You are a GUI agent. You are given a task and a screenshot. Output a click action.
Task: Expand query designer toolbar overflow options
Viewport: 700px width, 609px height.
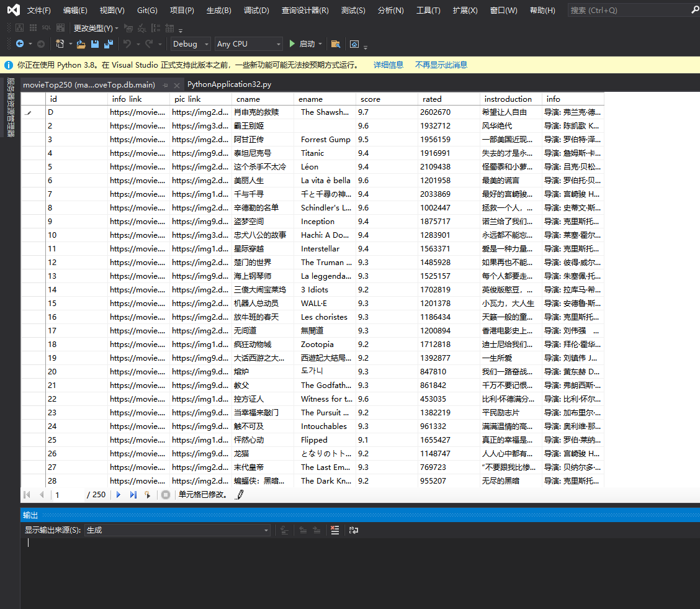point(181,30)
